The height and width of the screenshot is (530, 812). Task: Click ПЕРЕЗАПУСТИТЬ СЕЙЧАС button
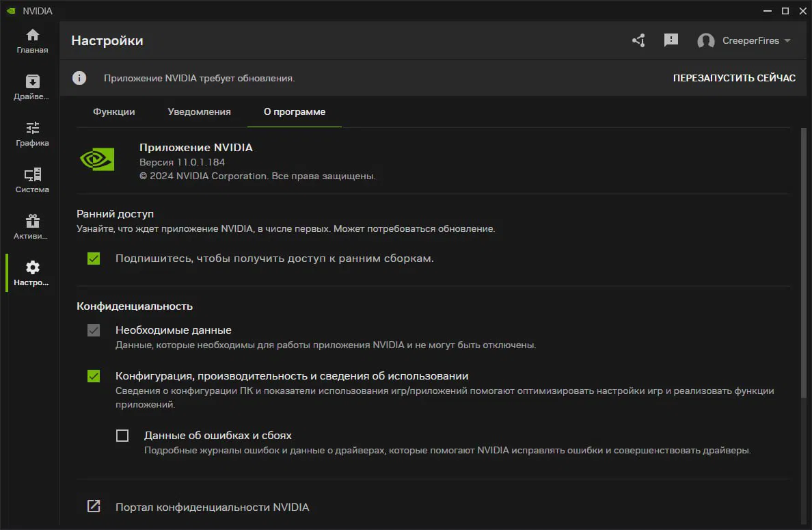(734, 78)
